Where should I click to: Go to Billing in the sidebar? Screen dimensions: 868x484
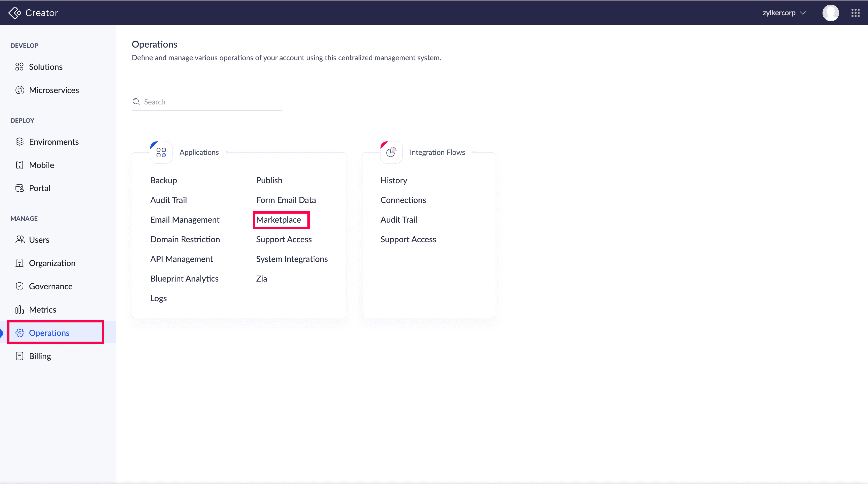pyautogui.click(x=40, y=356)
